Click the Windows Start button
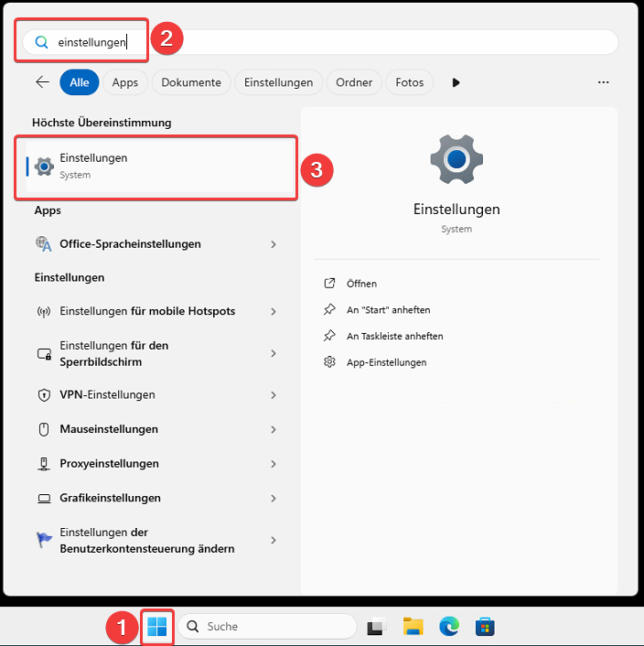The height and width of the screenshot is (646, 644). (157, 627)
